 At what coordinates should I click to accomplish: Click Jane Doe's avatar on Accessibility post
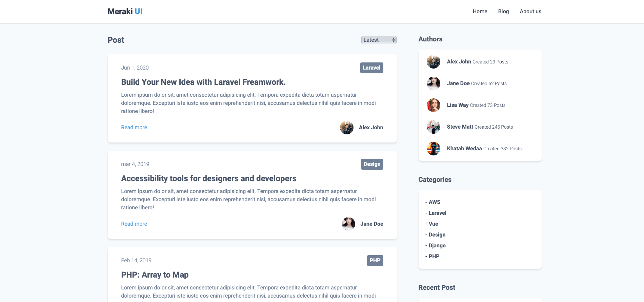click(348, 224)
